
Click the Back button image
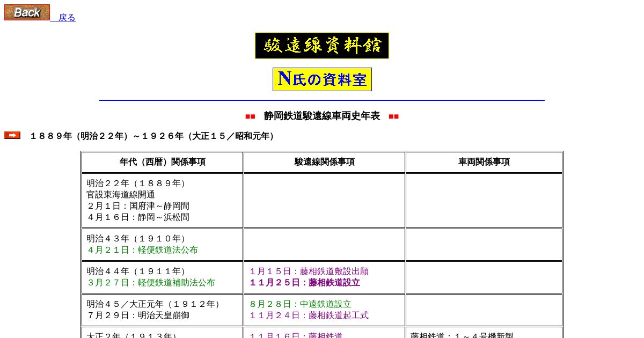tap(27, 12)
